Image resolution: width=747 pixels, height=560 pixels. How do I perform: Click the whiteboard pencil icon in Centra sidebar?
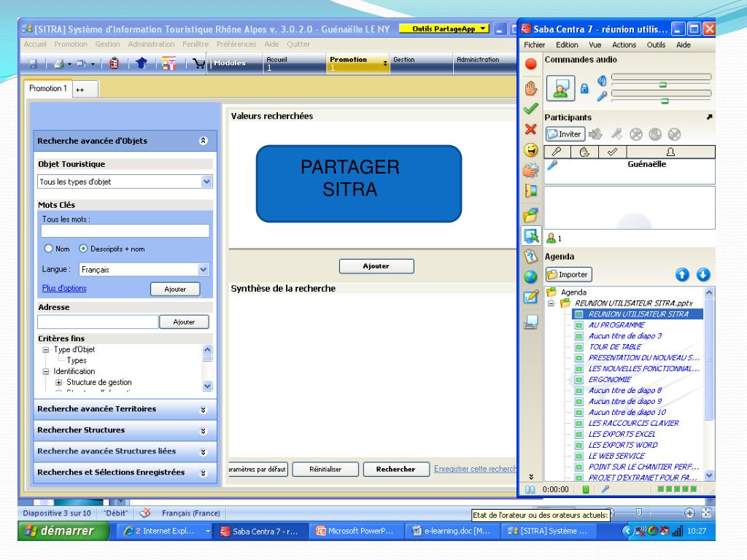531,297
